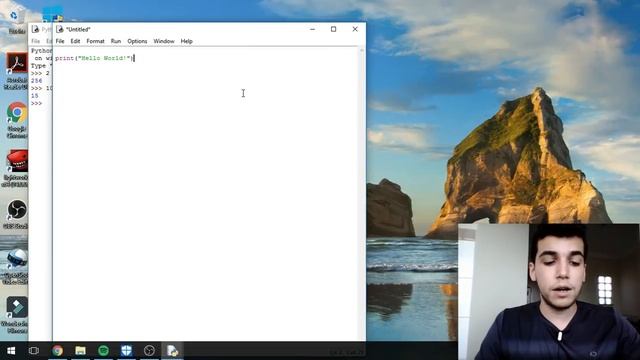Select the Google Chrome desktop icon
640x360 pixels.
[16, 120]
